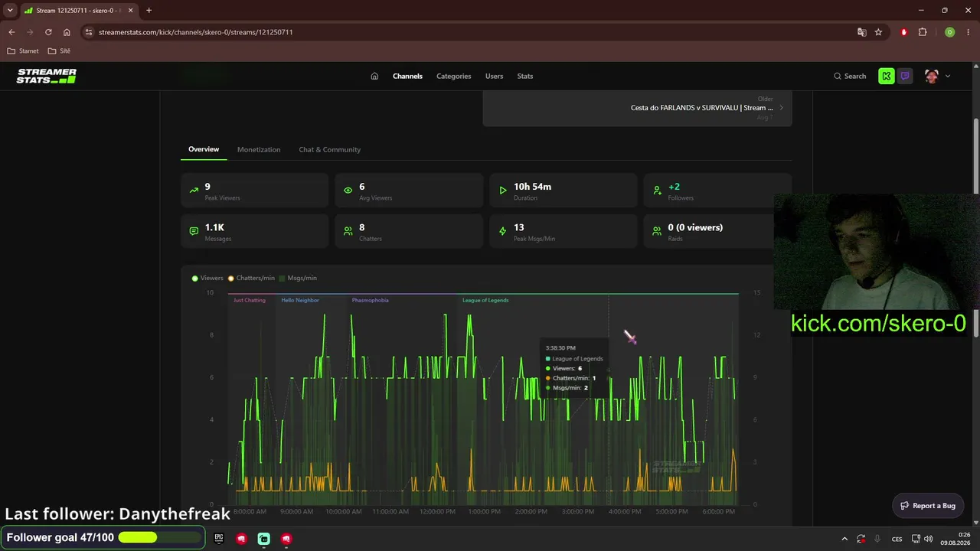The image size is (980, 551).
Task: Click the Peak Msgs/Min lightning icon
Action: [x=503, y=231]
